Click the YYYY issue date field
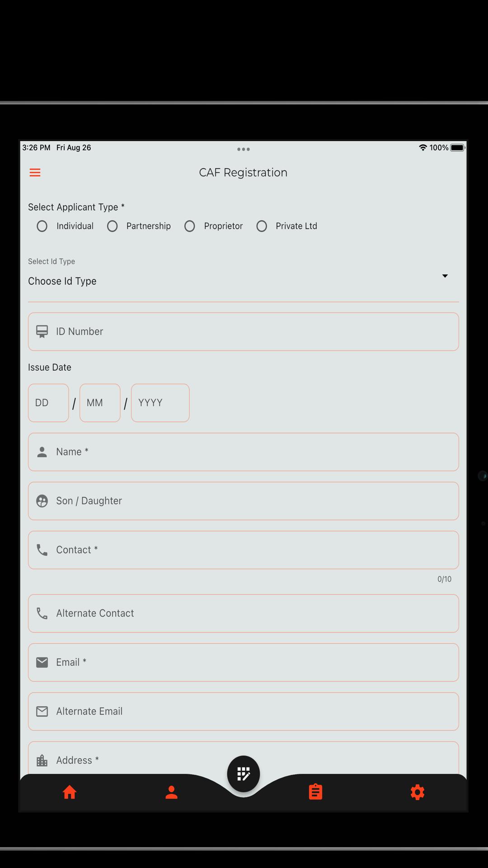 [x=160, y=403]
